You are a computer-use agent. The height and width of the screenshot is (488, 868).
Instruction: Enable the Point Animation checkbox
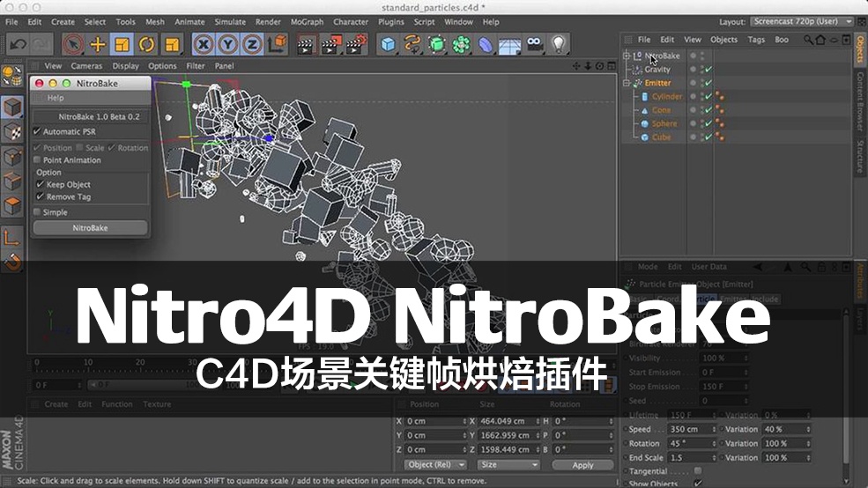37,160
